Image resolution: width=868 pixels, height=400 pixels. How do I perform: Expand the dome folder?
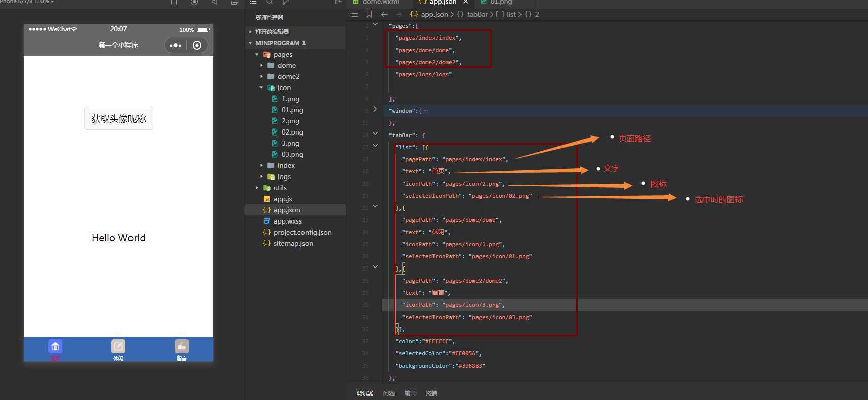295,65
